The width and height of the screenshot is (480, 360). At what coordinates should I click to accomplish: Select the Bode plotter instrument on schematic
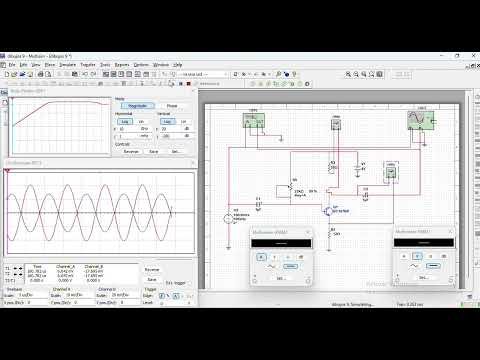coord(254,120)
